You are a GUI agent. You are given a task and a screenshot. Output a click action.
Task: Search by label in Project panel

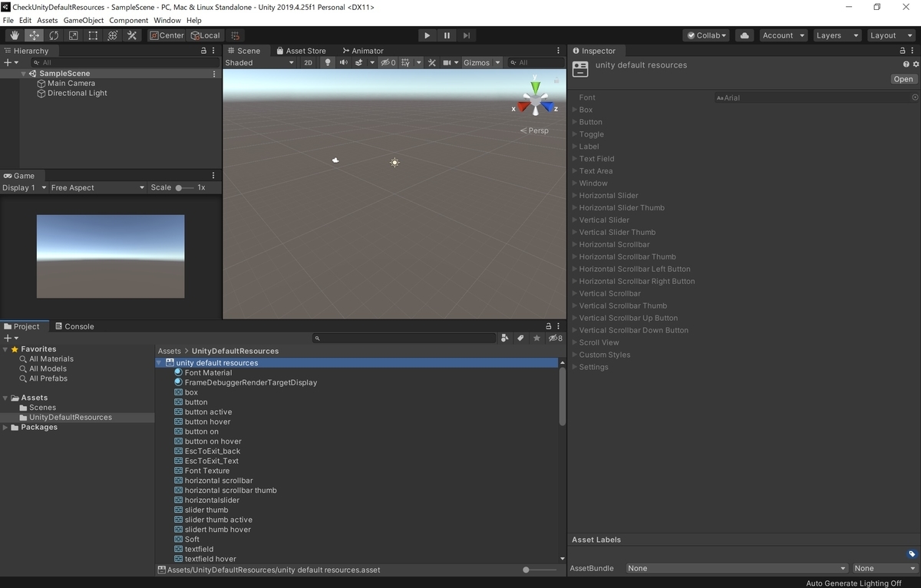[520, 338]
